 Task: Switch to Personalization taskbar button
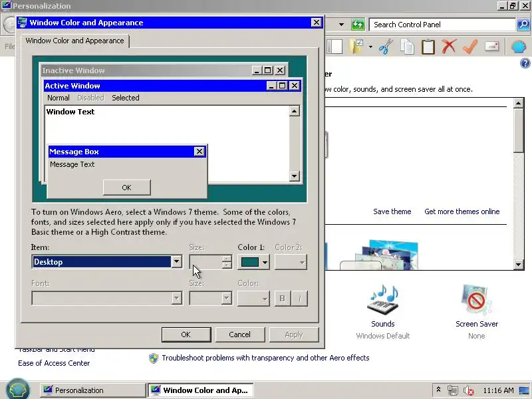[92, 390]
